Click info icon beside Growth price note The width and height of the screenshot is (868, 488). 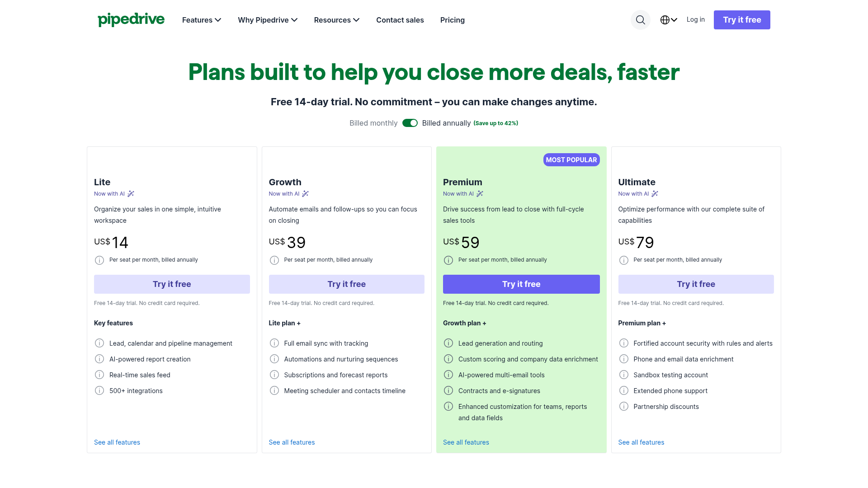point(274,260)
